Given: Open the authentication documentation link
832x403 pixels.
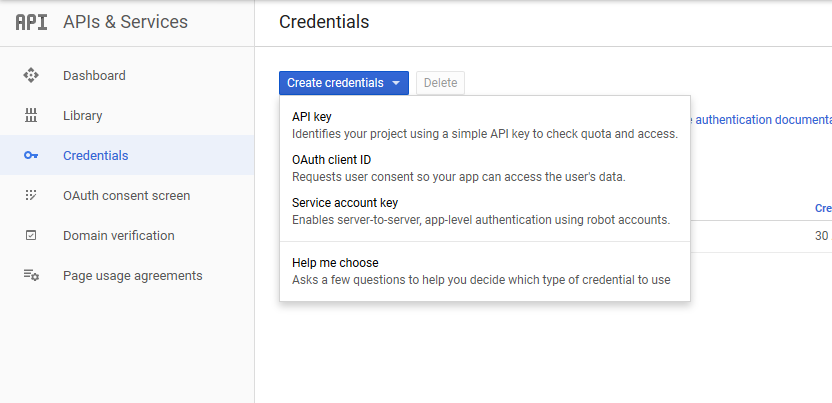Looking at the screenshot, I should pos(762,120).
